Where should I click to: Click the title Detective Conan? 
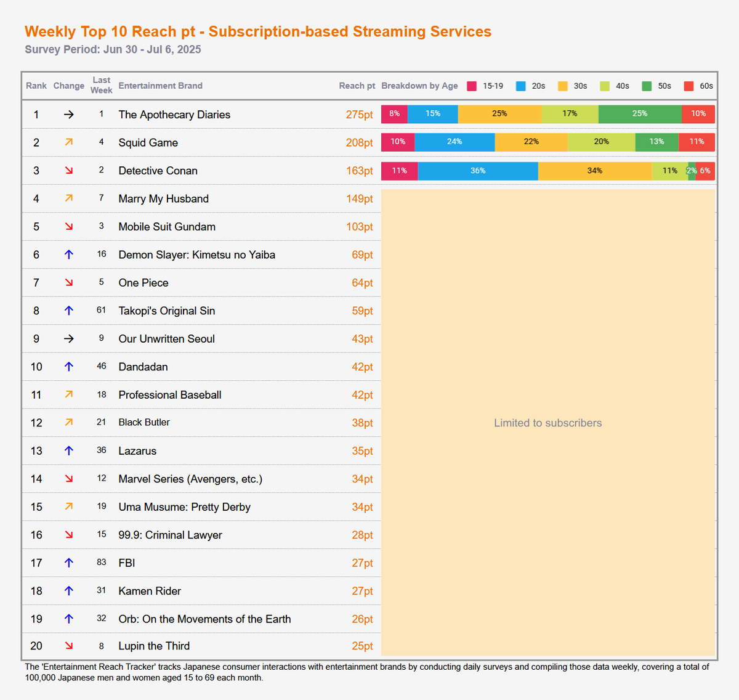[158, 171]
